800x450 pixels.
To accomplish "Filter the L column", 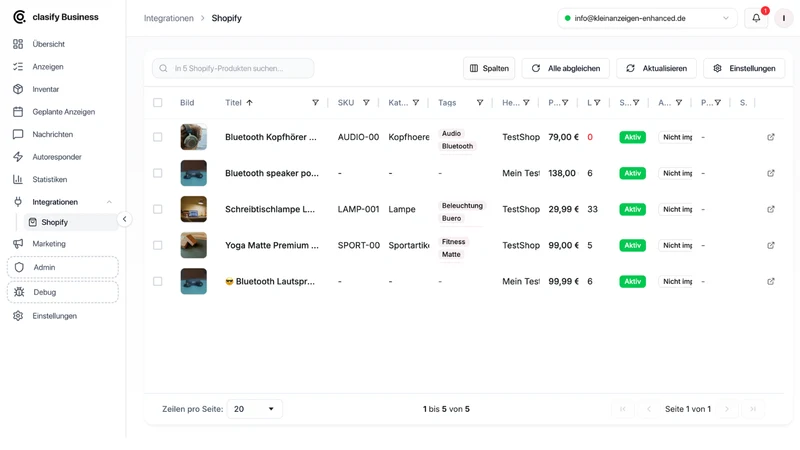I will point(597,103).
